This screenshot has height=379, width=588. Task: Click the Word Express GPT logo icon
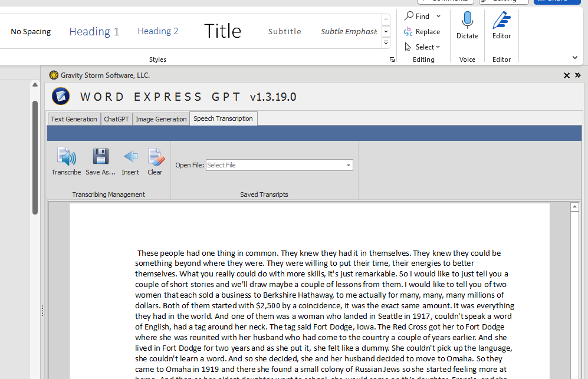click(61, 96)
